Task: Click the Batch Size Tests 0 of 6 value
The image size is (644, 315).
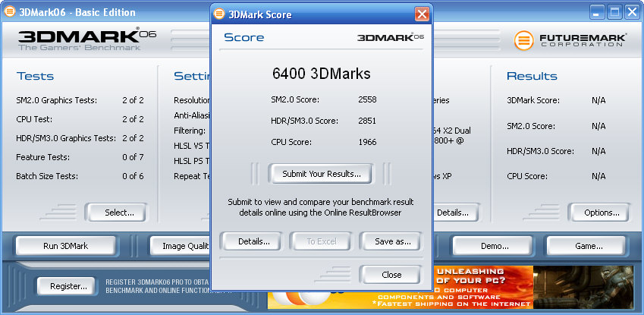Action: (x=133, y=176)
